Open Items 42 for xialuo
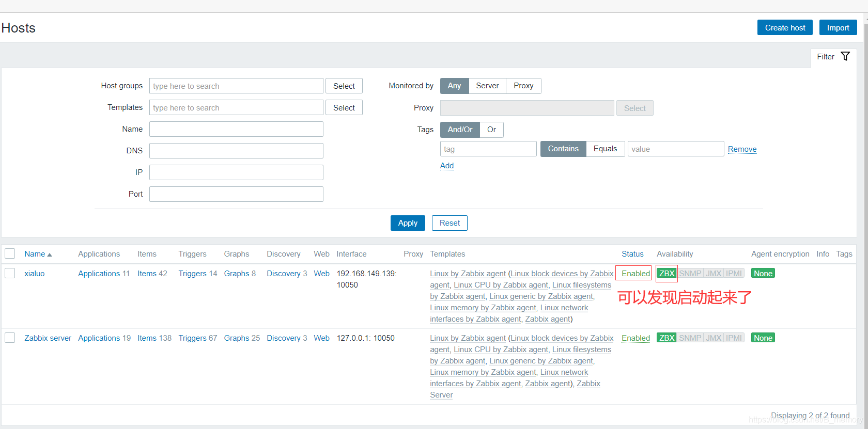 147,274
